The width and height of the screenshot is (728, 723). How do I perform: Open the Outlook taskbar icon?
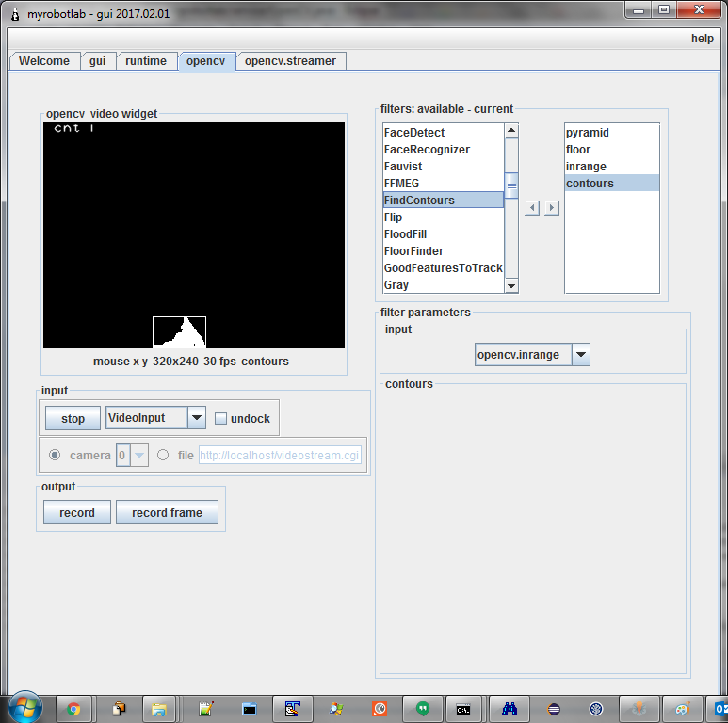click(x=719, y=709)
